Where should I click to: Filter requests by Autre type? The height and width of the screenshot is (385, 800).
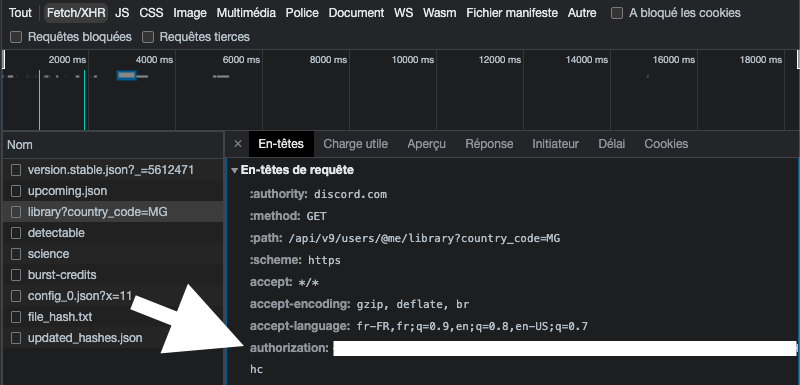coord(582,13)
